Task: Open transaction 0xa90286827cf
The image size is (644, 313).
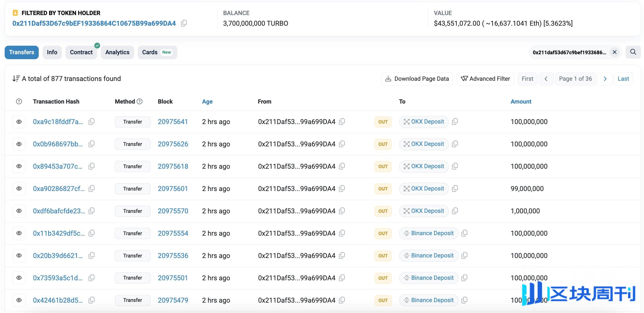Action: pyautogui.click(x=59, y=189)
